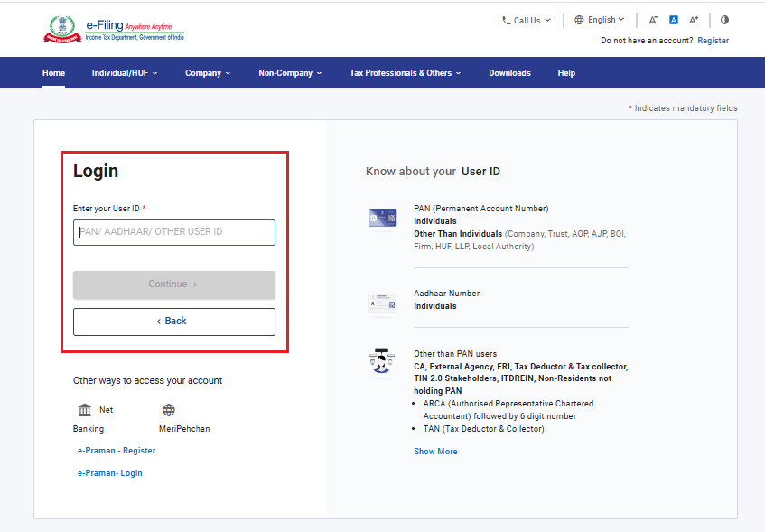Increase font size with A+ icon
The image size is (765, 532).
(x=694, y=20)
